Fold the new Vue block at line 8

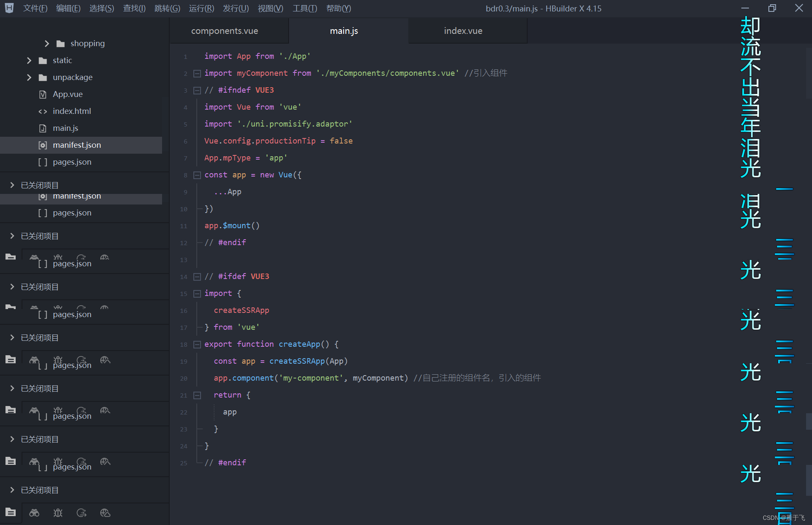click(x=197, y=175)
